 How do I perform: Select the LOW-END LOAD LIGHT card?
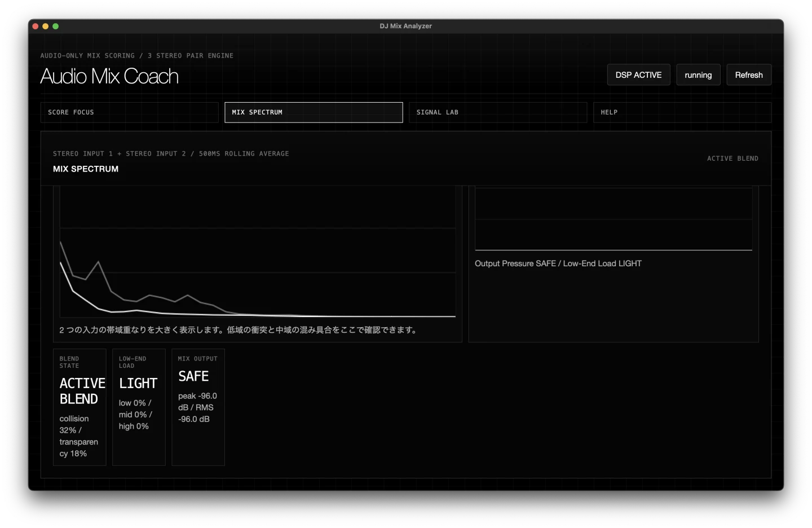coord(139,407)
